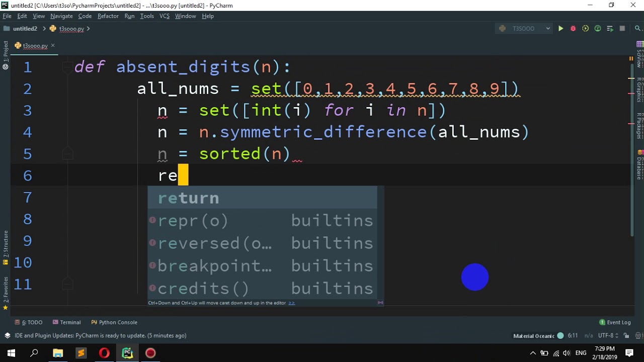644x362 pixels.
Task: Click inspection status icon above editor scrollbar
Action: (x=631, y=58)
